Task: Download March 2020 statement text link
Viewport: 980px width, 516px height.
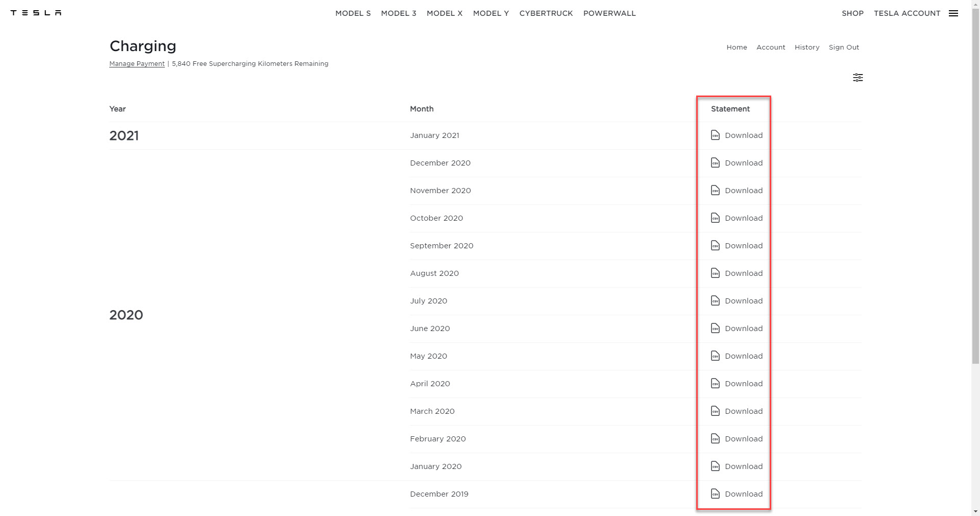Action: [x=744, y=411]
